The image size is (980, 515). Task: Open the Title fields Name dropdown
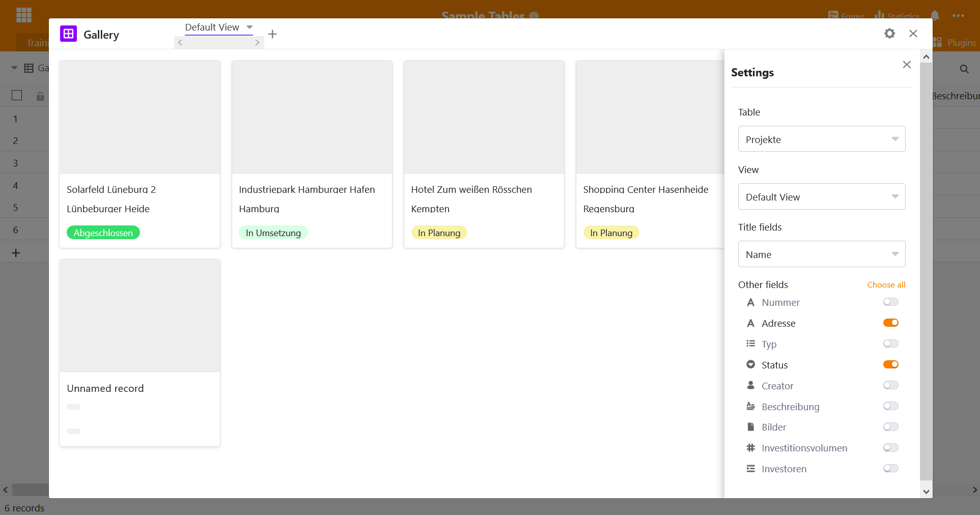(821, 254)
